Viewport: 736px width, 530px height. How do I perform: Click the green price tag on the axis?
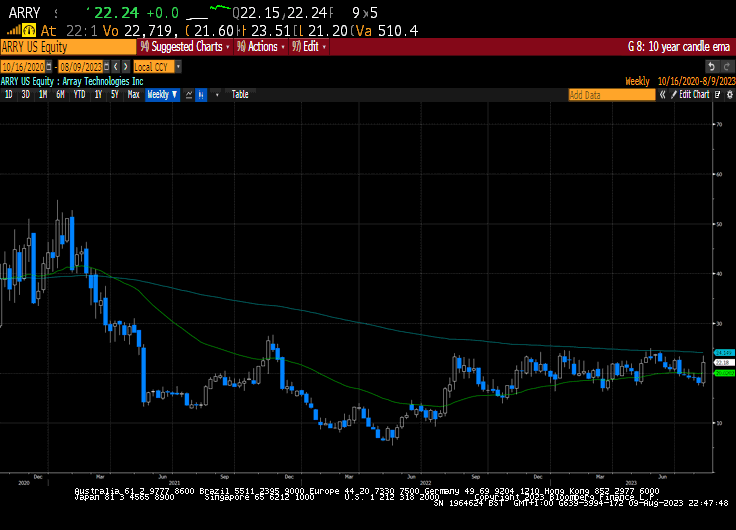point(724,373)
